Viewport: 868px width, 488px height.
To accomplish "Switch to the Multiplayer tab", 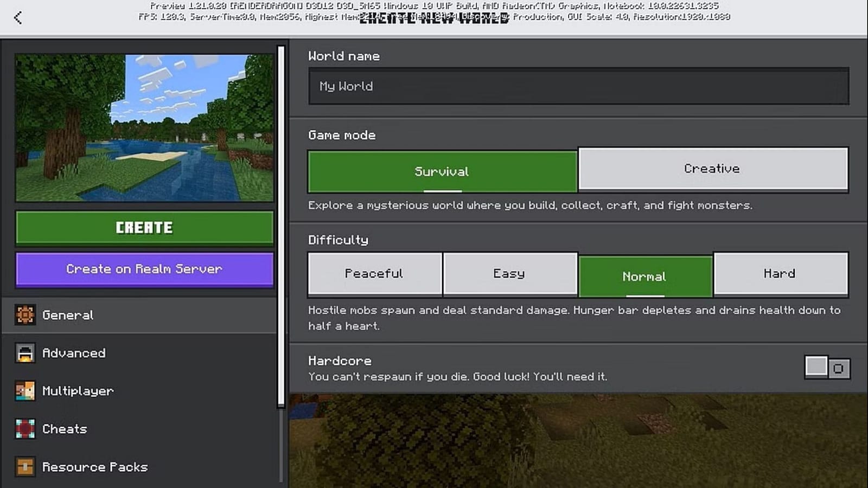I will click(24, 391).
